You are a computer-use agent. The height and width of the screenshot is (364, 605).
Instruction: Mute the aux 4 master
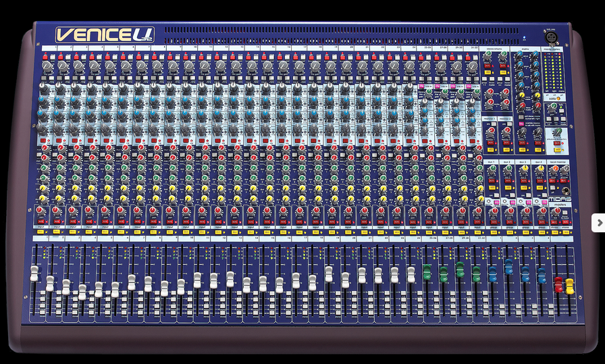click(x=540, y=180)
